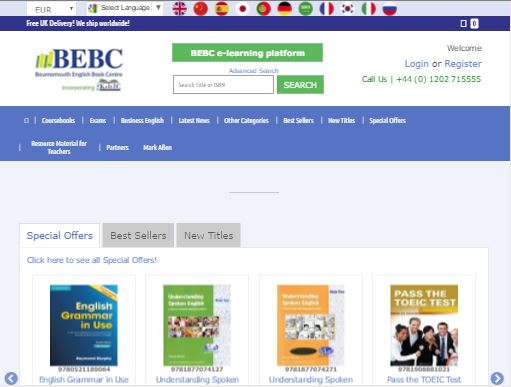Focus the Search Title or ISBN field
Screen dimensions: 511x387
[x=223, y=85]
